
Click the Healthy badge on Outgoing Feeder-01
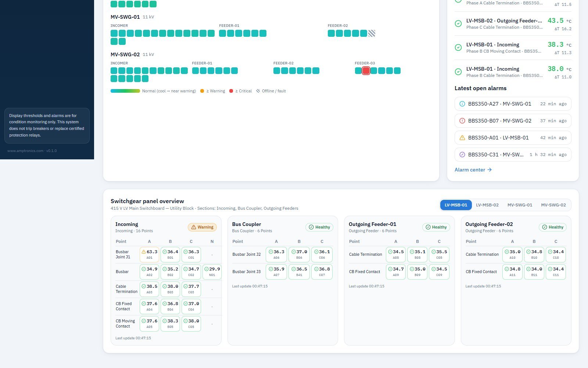436,227
